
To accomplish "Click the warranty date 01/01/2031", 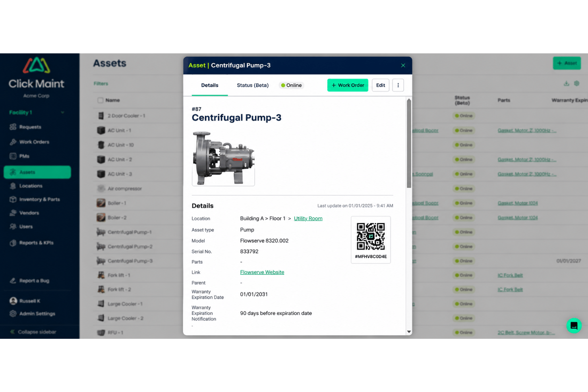I will click(x=254, y=294).
